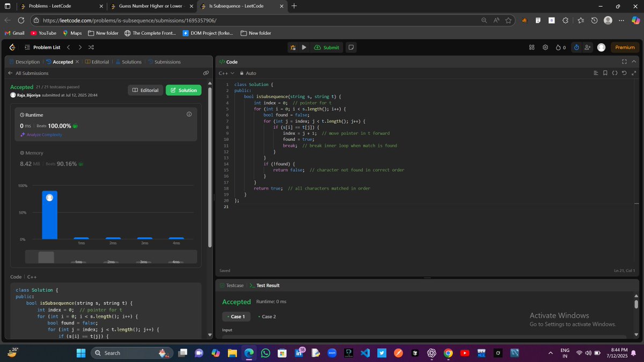
Task: Copy submission link icon
Action: pyautogui.click(x=206, y=73)
